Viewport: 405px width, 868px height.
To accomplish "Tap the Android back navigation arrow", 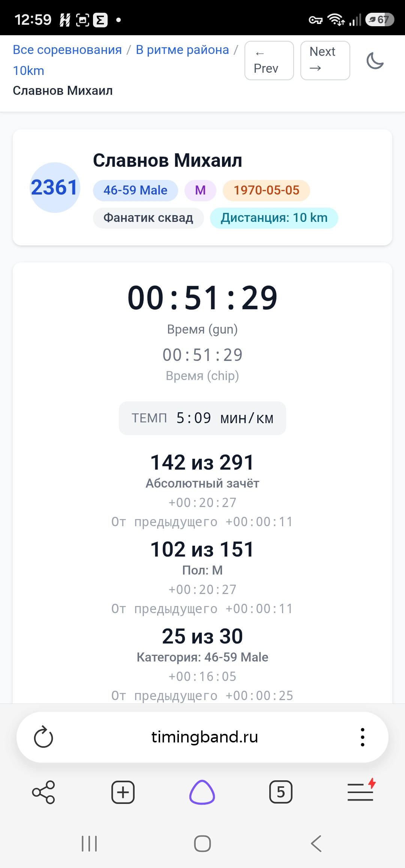I will pyautogui.click(x=316, y=844).
